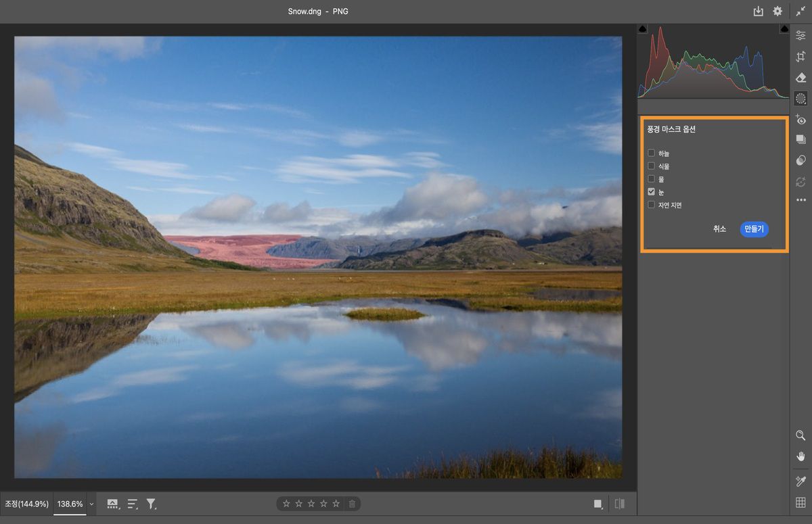Select the Red Eye removal tool

click(x=800, y=120)
